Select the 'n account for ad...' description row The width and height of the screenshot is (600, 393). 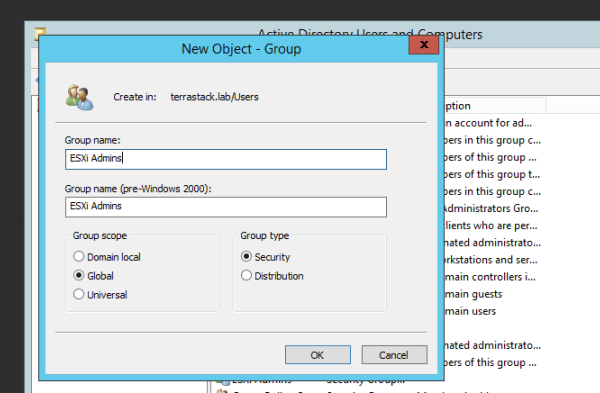point(488,123)
